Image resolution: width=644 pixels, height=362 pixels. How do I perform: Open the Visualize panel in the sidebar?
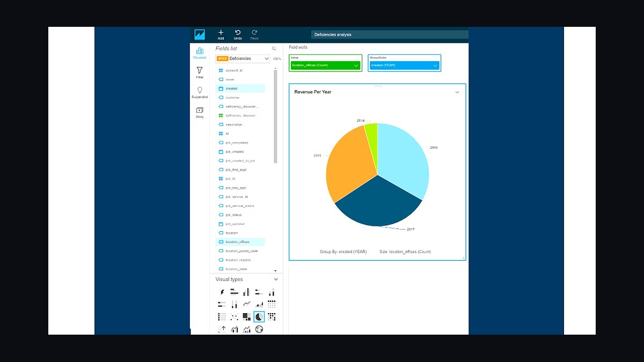tap(200, 53)
